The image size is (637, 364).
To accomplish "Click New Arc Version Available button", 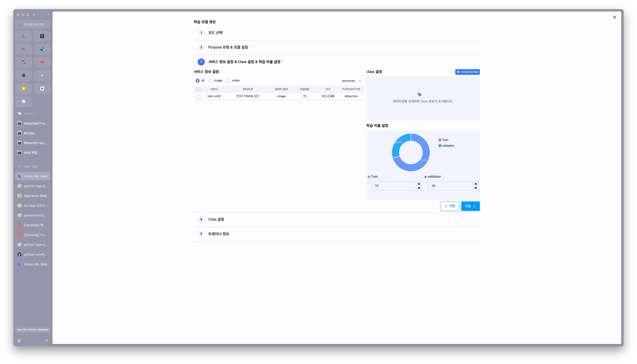I will tap(33, 330).
